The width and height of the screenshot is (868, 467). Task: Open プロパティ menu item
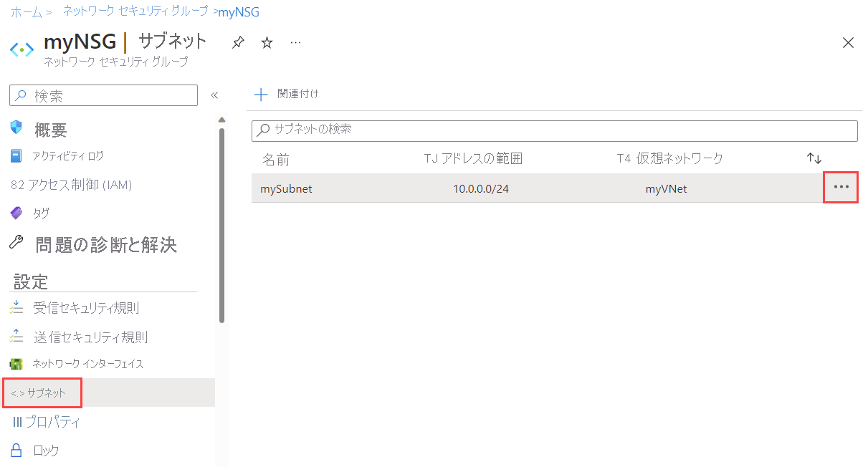(x=53, y=422)
